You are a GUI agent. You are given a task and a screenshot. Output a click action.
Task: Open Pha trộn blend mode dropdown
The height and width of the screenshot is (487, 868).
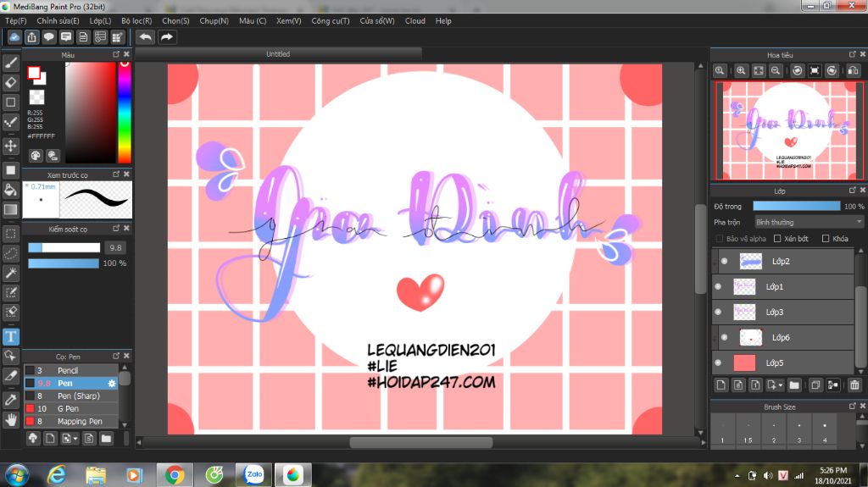click(809, 222)
